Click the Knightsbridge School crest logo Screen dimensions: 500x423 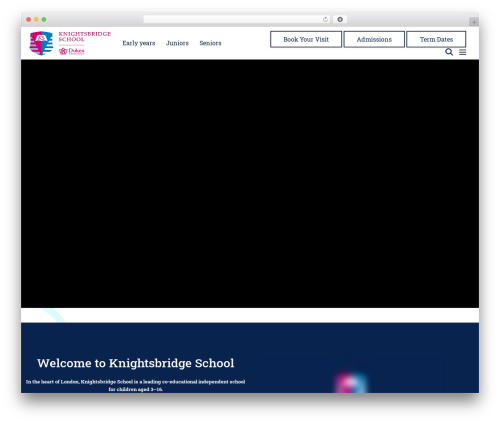[x=41, y=43]
